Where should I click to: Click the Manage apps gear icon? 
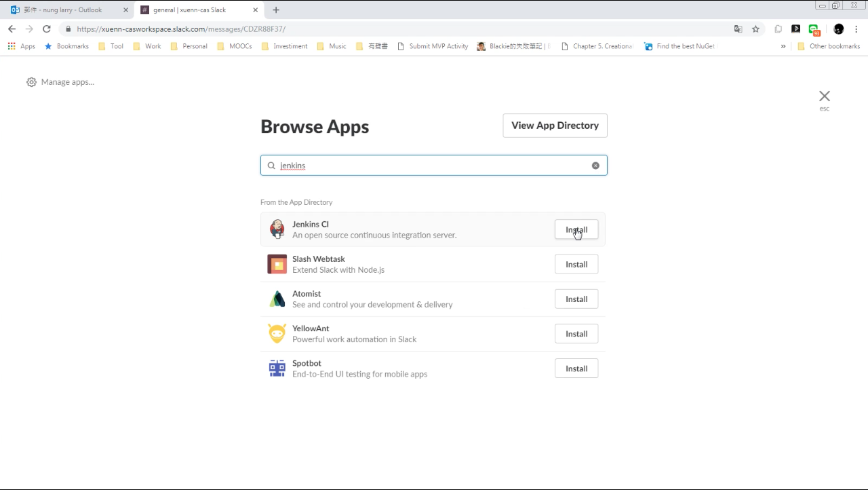[31, 82]
